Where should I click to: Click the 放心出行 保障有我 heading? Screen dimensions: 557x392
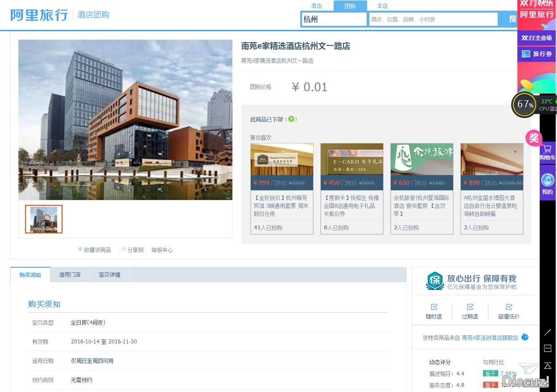click(482, 278)
